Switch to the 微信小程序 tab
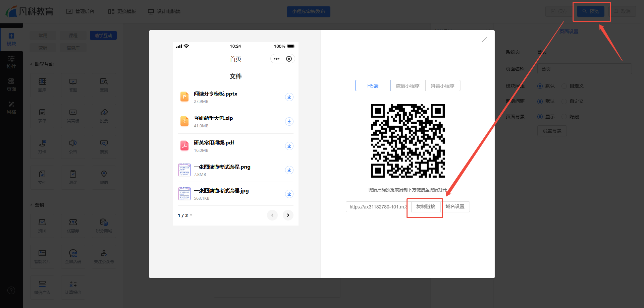 click(x=408, y=85)
